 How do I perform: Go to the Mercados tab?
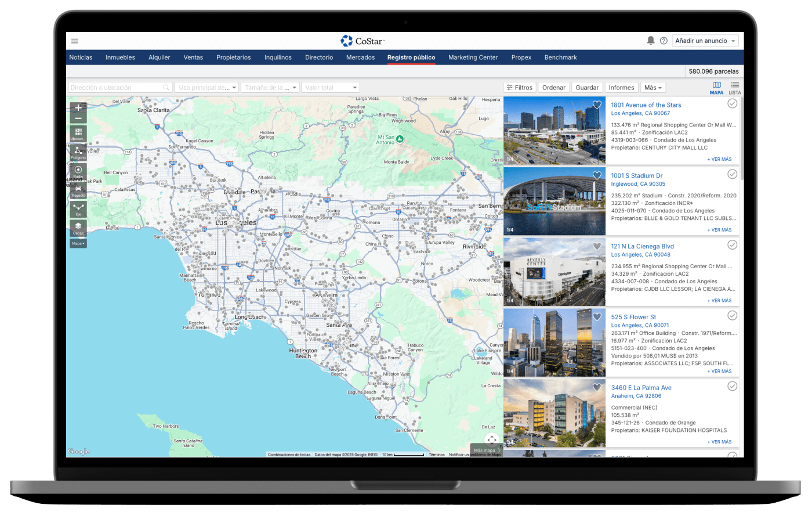point(360,57)
